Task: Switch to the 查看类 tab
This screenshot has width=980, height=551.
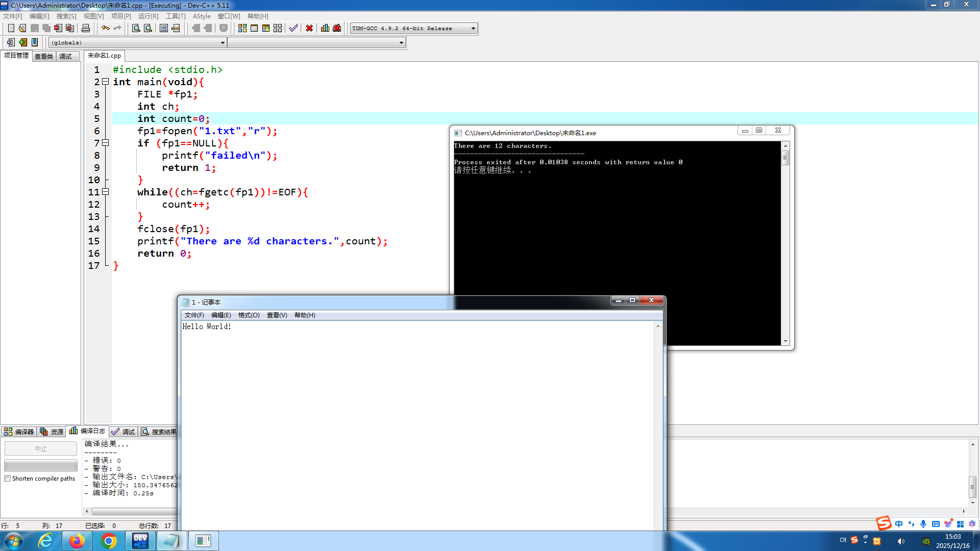Action: (x=44, y=56)
